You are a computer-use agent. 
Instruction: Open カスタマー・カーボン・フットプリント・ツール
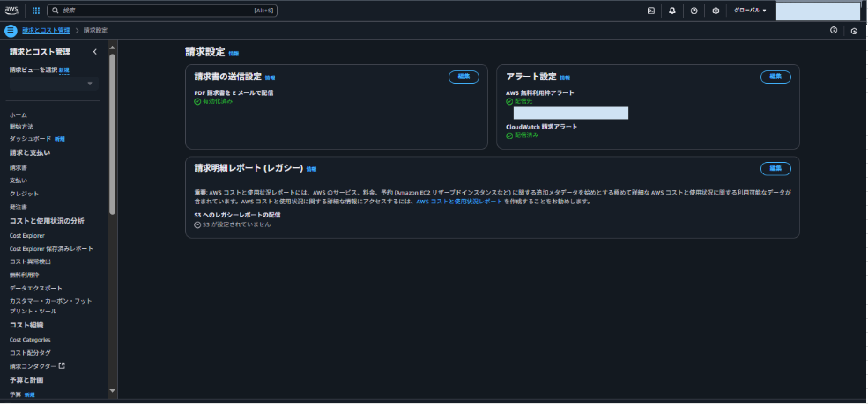(x=51, y=306)
